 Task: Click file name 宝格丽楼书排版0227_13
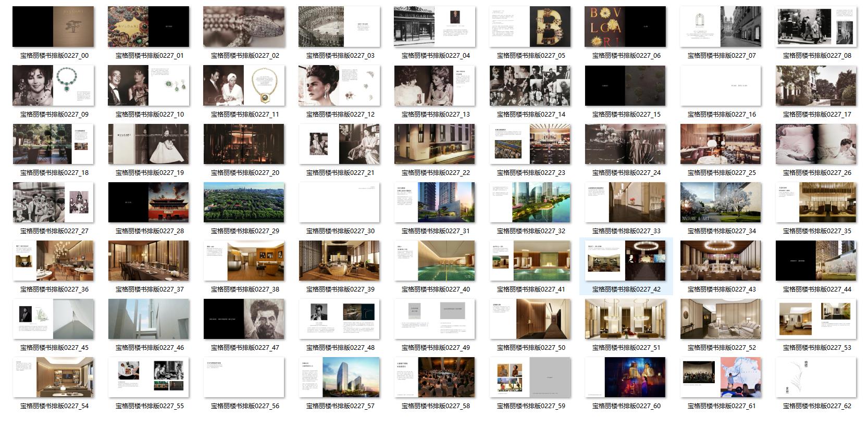(x=436, y=115)
